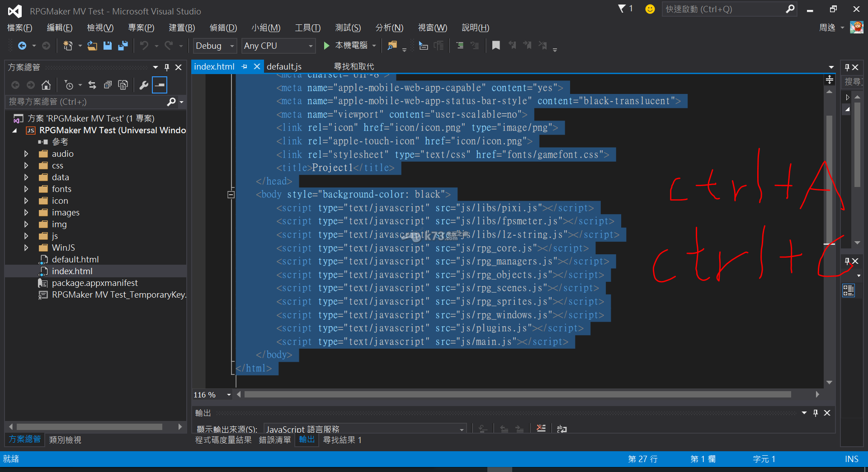
Task: Toggle pin on index.html tab
Action: (x=245, y=67)
